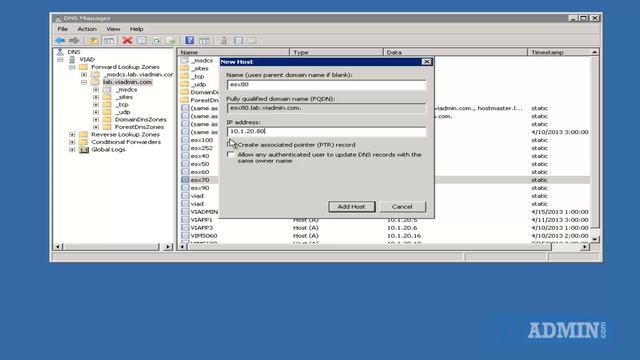This screenshot has width=640, height=360.
Task: Select the DNS root node icon in tree
Action: pos(60,52)
